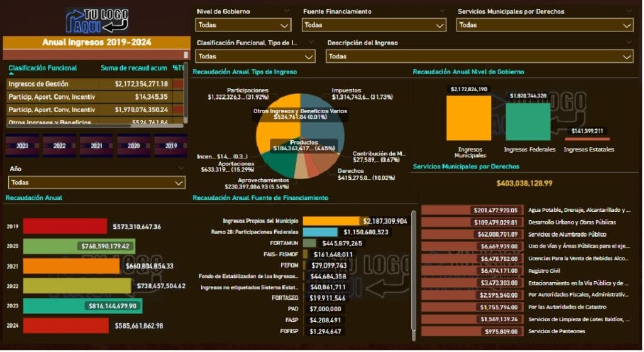Click the 2020 green revenue bar
The image size is (644, 352).
click(79, 246)
